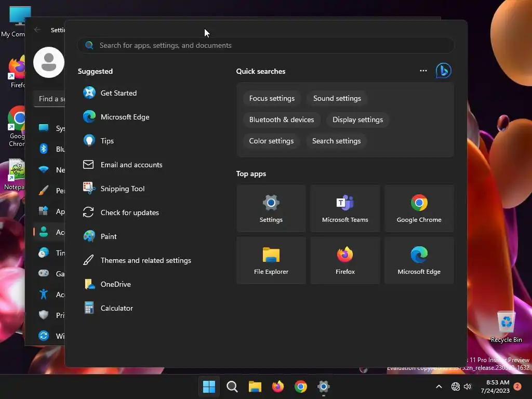Screen dimensions: 532x399
Task: Open the taskbar clock and date
Action: 495,387
